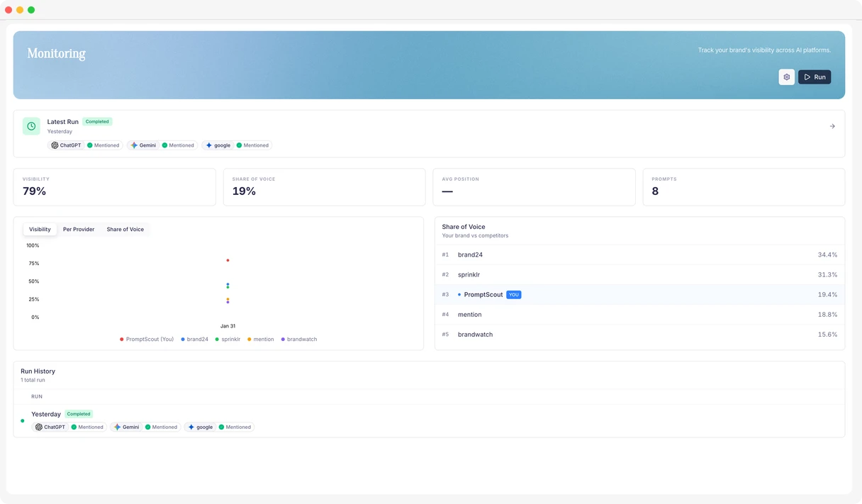Open monitoring settings via the gear icon
This screenshot has height=504, width=862.
pyautogui.click(x=786, y=77)
